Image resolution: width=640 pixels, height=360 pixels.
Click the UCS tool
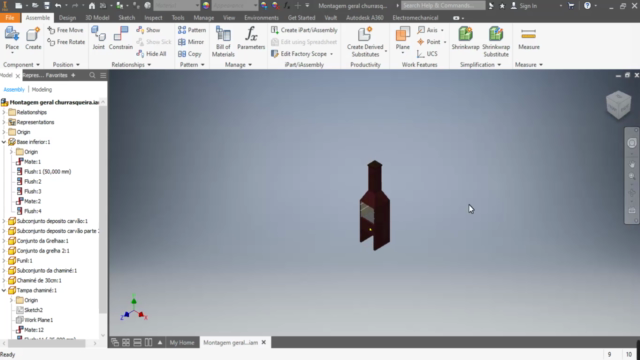(x=427, y=54)
